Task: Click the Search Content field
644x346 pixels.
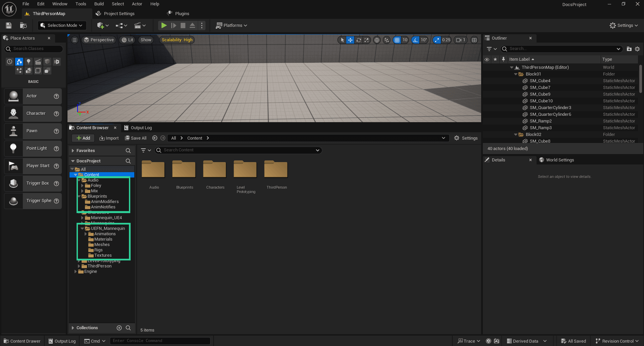Action: pos(238,150)
